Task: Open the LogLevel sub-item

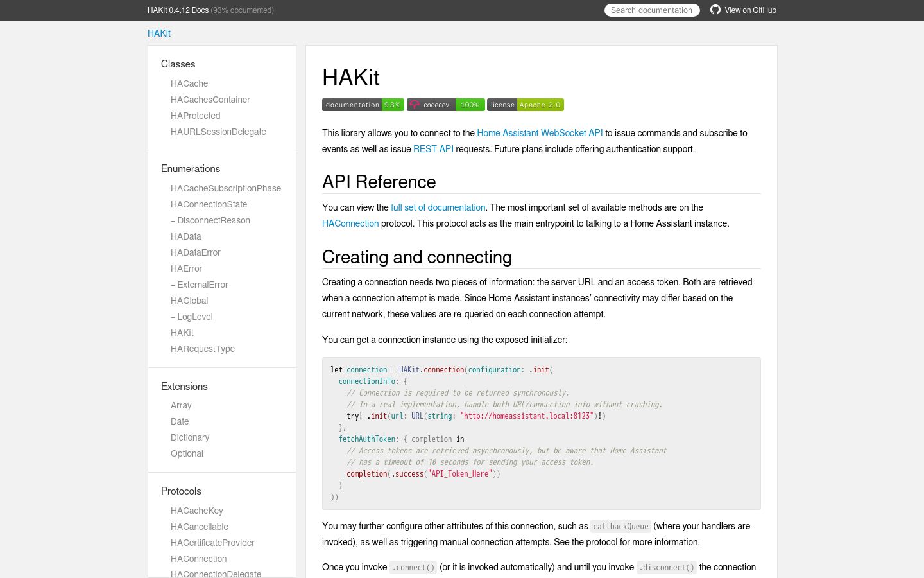Action: [x=192, y=317]
